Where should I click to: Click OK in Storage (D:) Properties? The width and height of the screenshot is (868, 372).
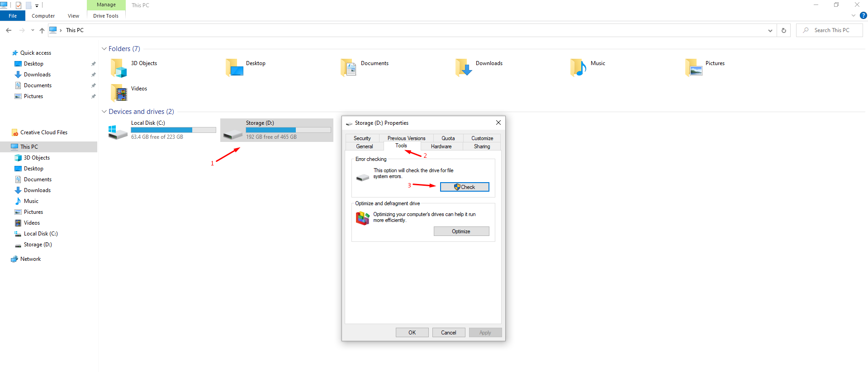(x=412, y=333)
